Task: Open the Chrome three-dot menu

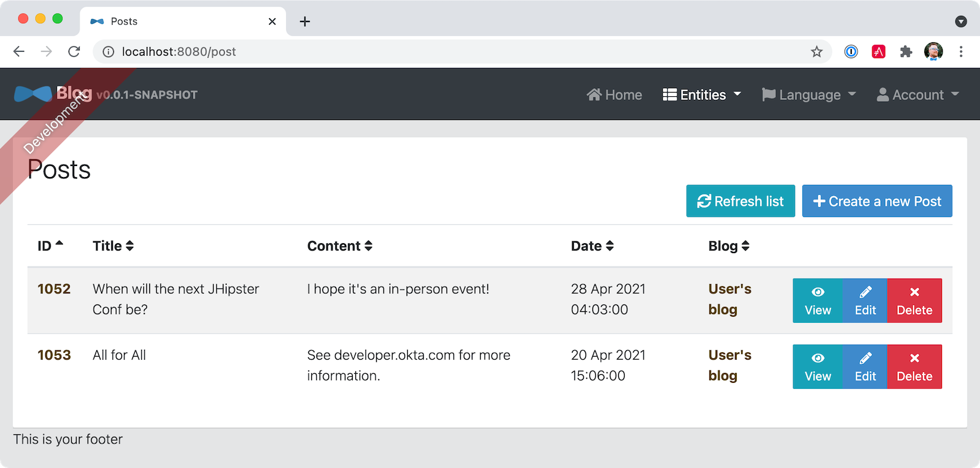Action: pyautogui.click(x=961, y=52)
